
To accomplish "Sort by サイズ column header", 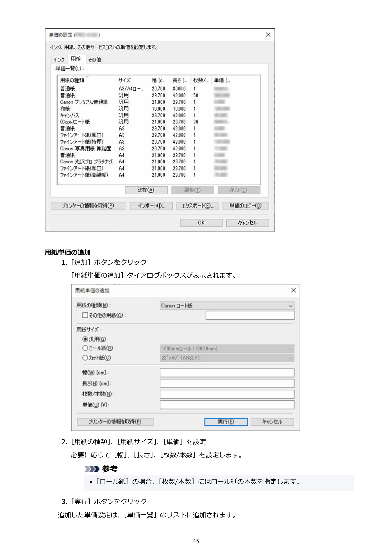I will click(x=133, y=80).
